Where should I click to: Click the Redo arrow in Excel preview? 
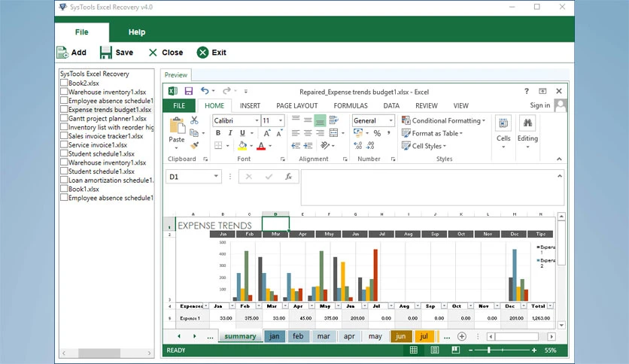click(226, 91)
